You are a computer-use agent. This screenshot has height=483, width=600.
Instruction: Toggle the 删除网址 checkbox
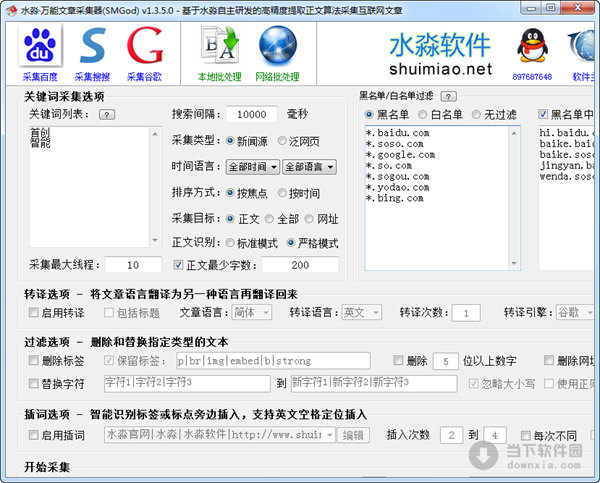tap(549, 360)
